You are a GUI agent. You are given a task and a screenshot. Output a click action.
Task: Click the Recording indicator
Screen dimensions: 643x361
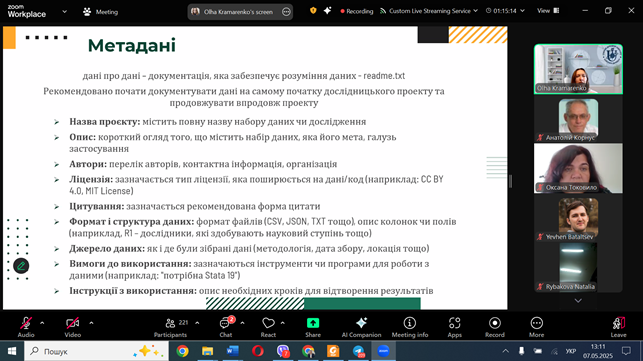click(356, 11)
